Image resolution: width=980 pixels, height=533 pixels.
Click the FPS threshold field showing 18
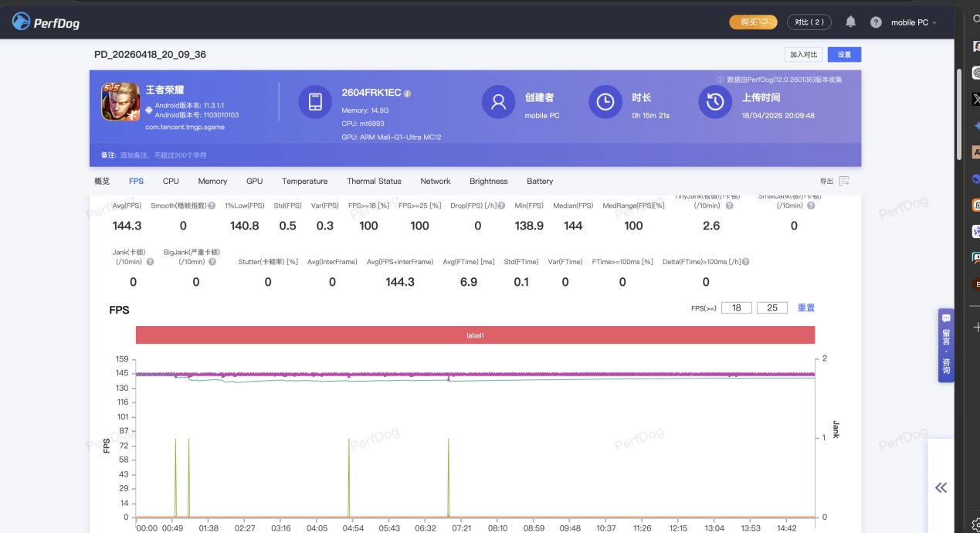pyautogui.click(x=737, y=307)
